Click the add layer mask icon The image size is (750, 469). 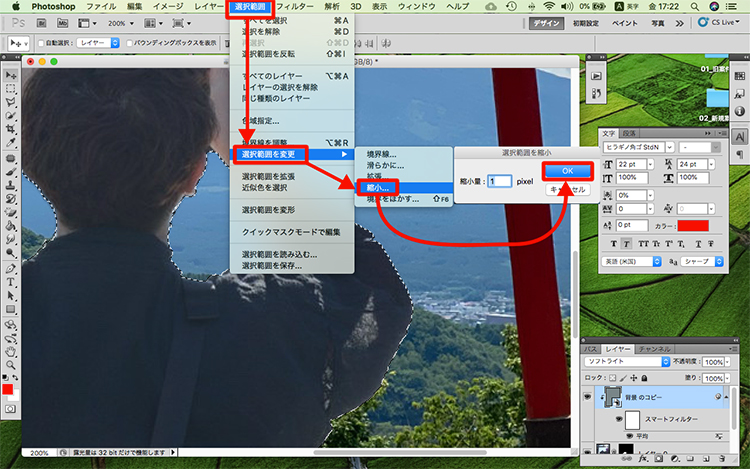tap(659, 458)
